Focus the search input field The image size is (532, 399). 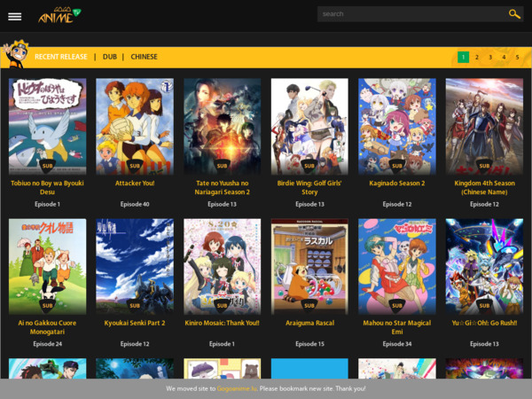tap(412, 14)
